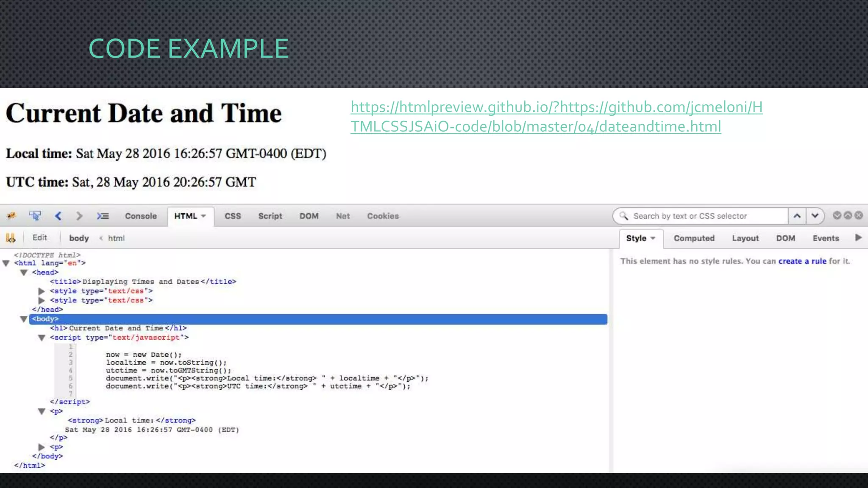Image resolution: width=868 pixels, height=488 pixels.
Task: Jump to previous search result arrow
Action: click(x=797, y=216)
